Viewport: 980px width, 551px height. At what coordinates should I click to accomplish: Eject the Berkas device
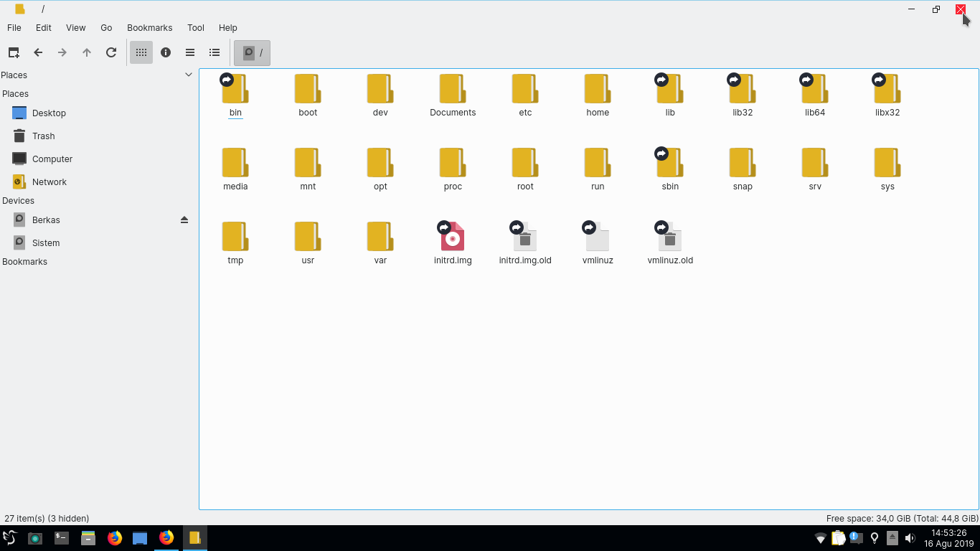pos(184,220)
